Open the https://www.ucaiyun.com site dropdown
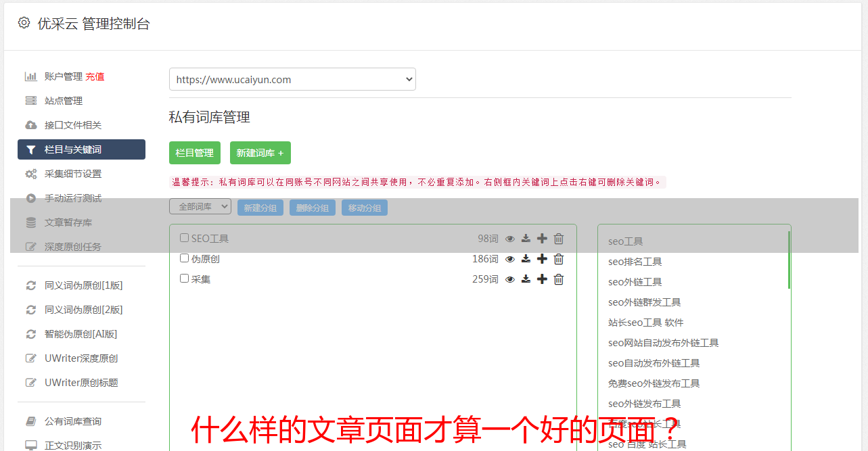This screenshot has width=868, height=451. 292,79
